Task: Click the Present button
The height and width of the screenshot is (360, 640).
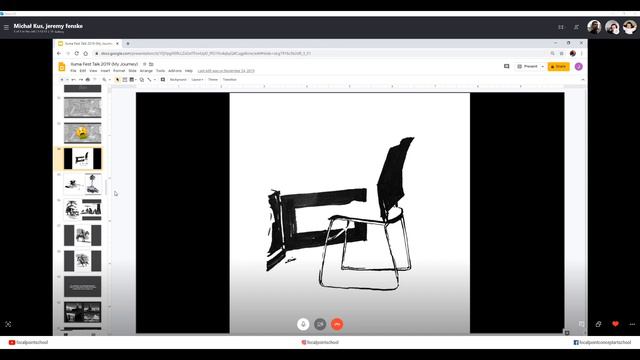Action: [x=527, y=66]
